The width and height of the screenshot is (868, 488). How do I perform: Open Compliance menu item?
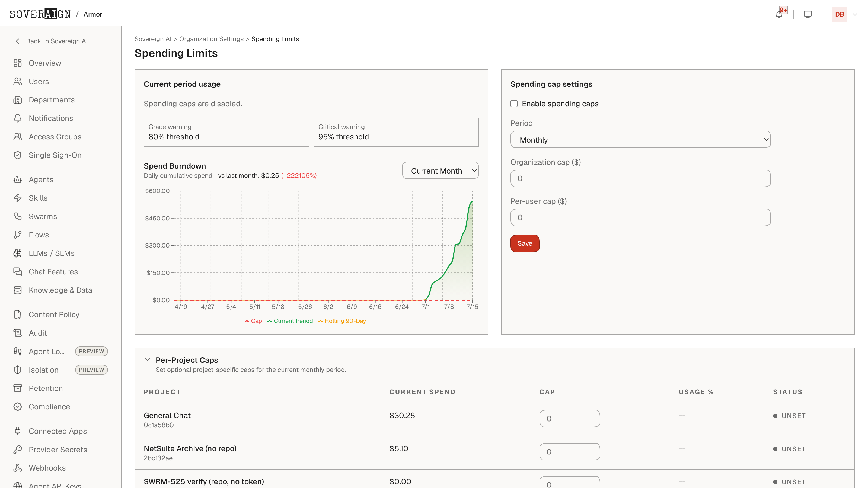pyautogui.click(x=49, y=407)
